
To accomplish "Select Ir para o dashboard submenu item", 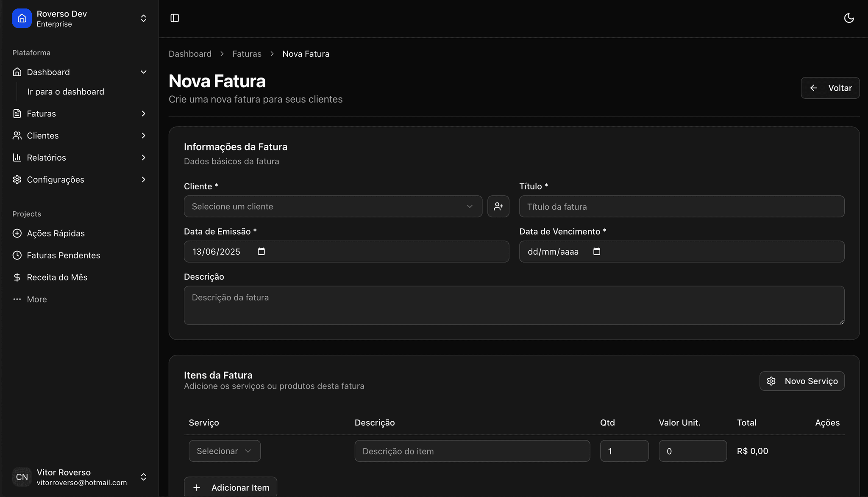I will pyautogui.click(x=66, y=92).
